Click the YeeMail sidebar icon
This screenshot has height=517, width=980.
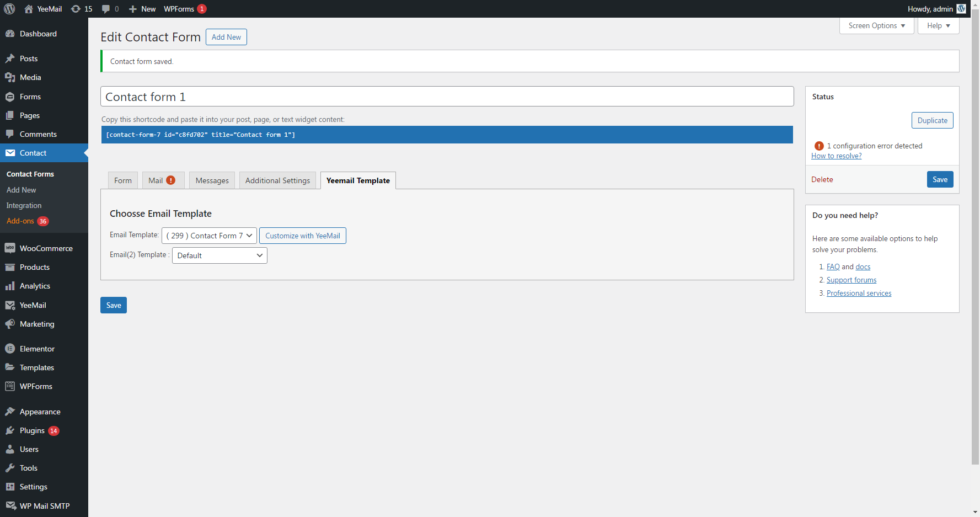coord(10,305)
